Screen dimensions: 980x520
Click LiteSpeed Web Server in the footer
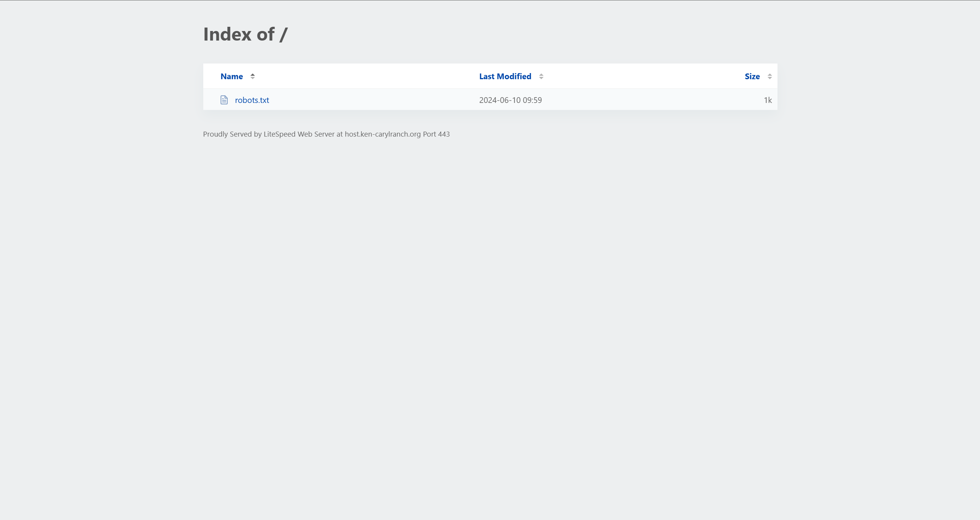(x=299, y=134)
